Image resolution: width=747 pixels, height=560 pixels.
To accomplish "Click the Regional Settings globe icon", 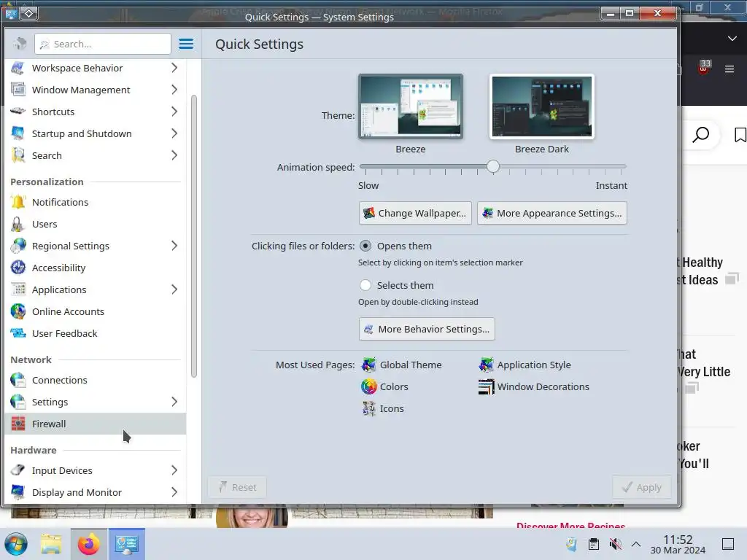I will coord(18,246).
